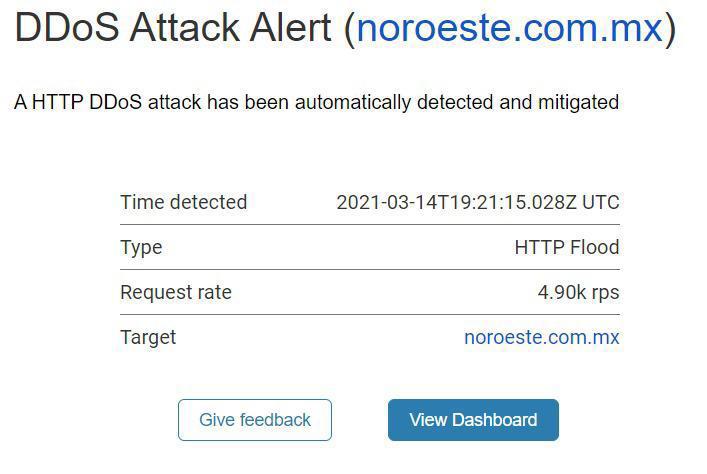Viewport: 707px width, 474px height.
Task: Click the word HTTP in the description sentence
Action: coord(58,102)
